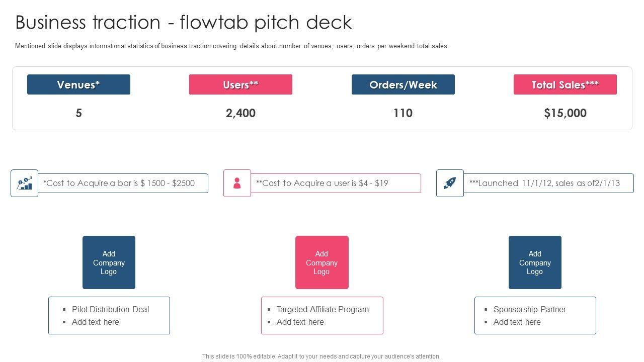Click the right blue company logo placeholder

point(535,262)
